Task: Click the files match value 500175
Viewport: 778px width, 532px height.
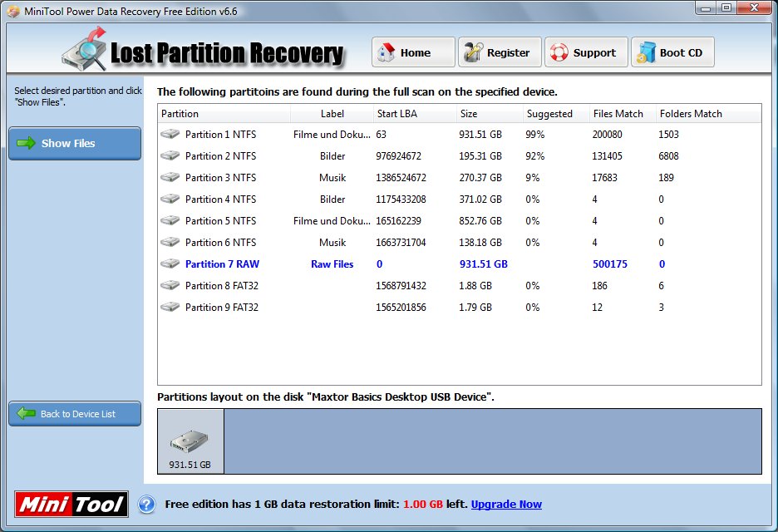Action: 610,264
